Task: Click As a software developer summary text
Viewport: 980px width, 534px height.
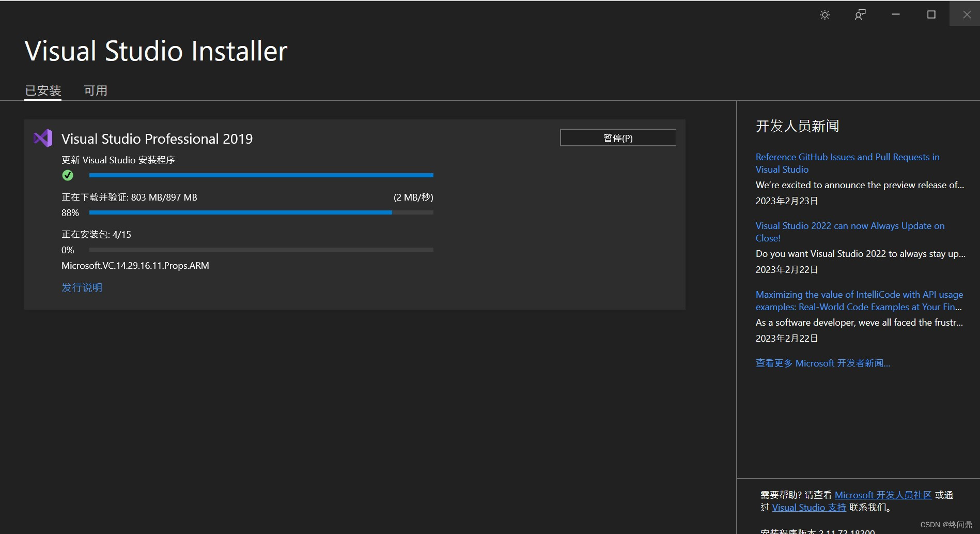Action: [859, 322]
